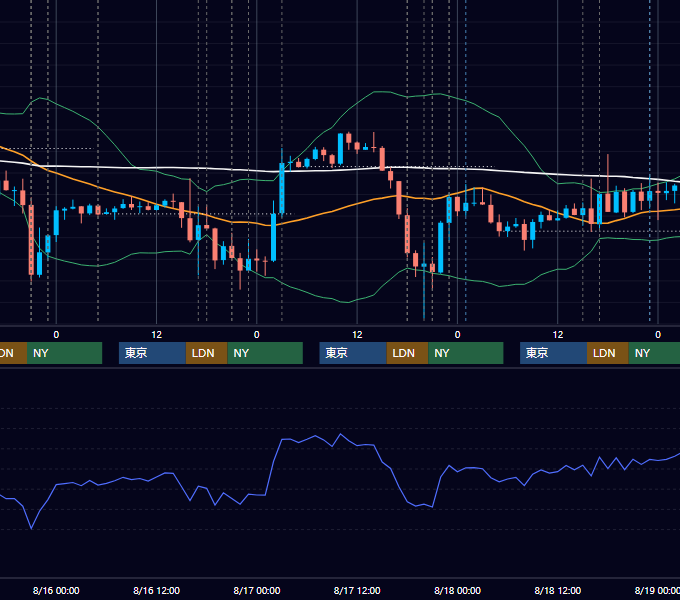Click the hour label 0 above 8/16 00:00
This screenshot has height=600, width=680.
56,335
